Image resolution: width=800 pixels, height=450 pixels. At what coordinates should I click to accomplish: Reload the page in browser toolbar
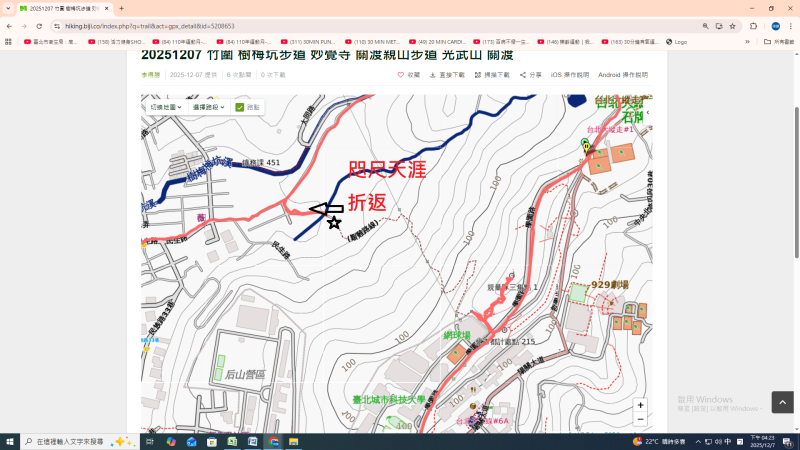pos(38,26)
